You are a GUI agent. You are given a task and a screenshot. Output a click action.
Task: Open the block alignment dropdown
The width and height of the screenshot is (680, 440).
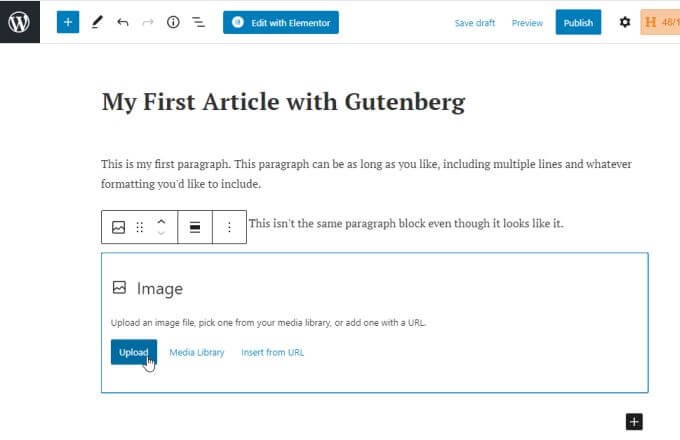point(195,227)
